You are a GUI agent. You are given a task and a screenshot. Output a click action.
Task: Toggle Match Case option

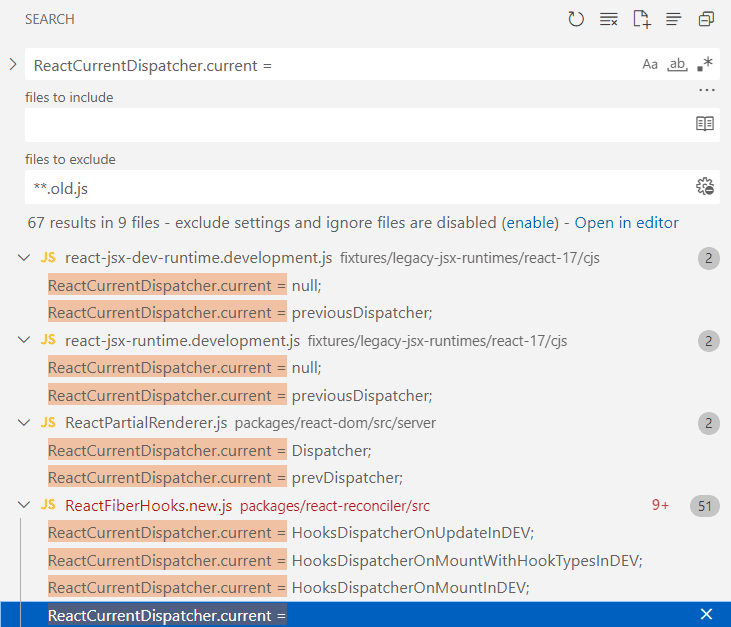pyautogui.click(x=650, y=65)
